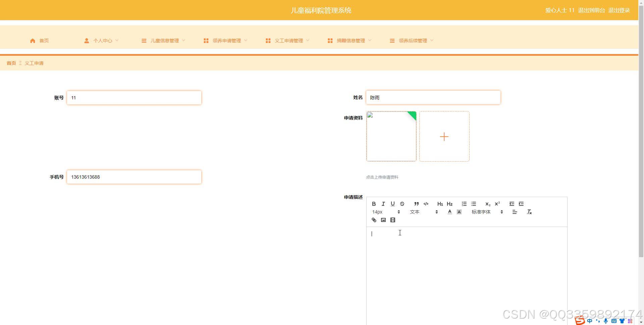Click 首页 in the breadcrumb

[x=11, y=63]
